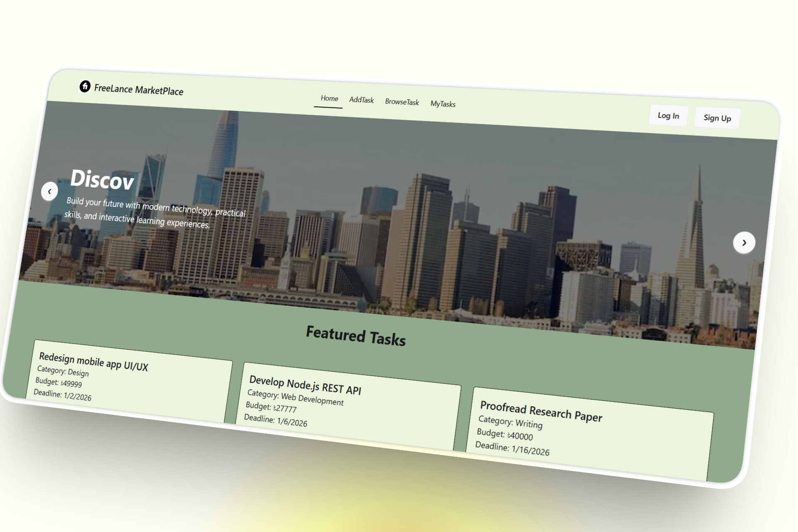Click the budget 40000 value

tap(520, 436)
